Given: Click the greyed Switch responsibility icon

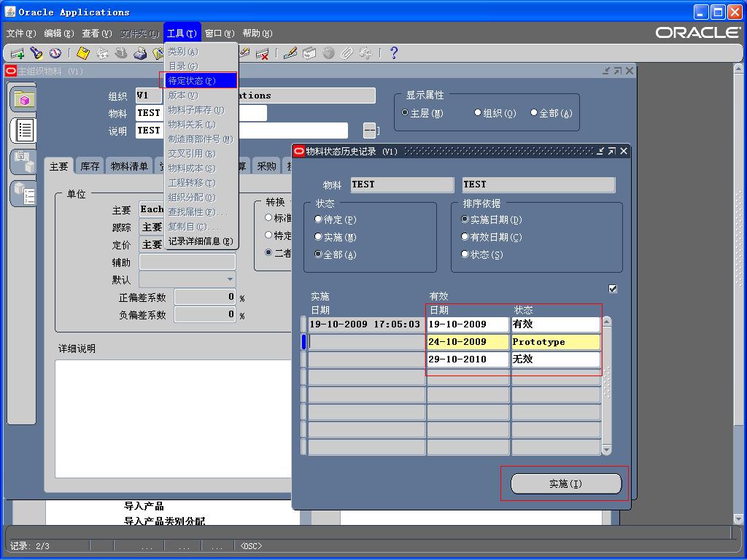Looking at the screenshot, I should click(121, 53).
